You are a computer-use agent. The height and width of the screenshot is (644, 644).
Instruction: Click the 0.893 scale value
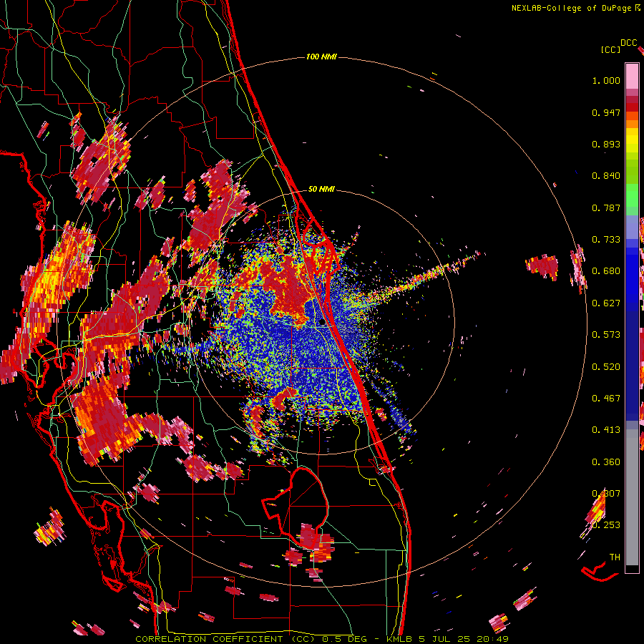pos(606,144)
